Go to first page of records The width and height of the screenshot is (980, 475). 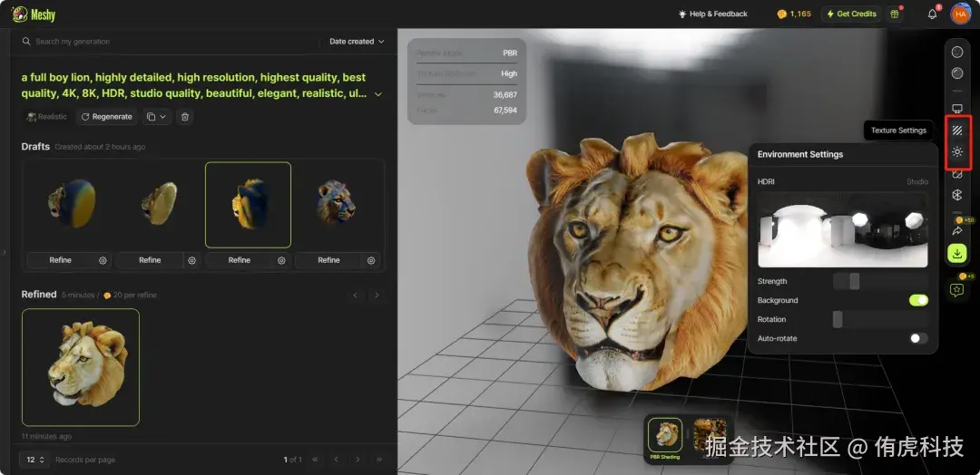315,460
